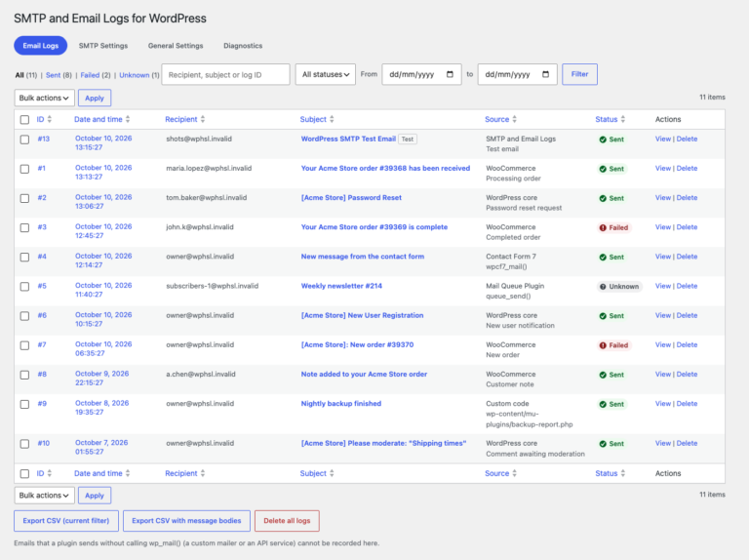Click the Filter button
Viewport: 749px width, 560px height.
point(579,74)
